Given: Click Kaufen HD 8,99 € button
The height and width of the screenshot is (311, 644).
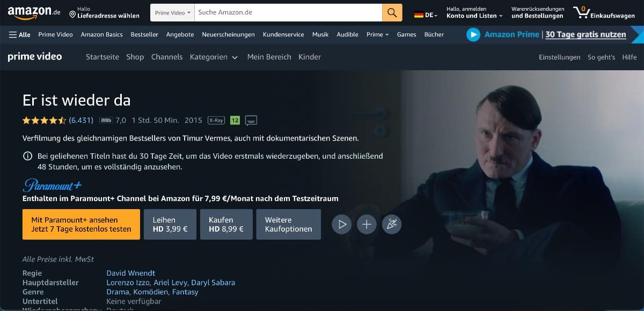Looking at the screenshot, I should point(226,224).
